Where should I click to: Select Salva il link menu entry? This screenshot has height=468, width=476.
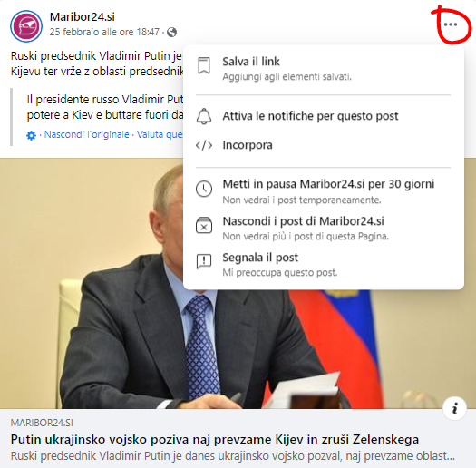point(324,68)
